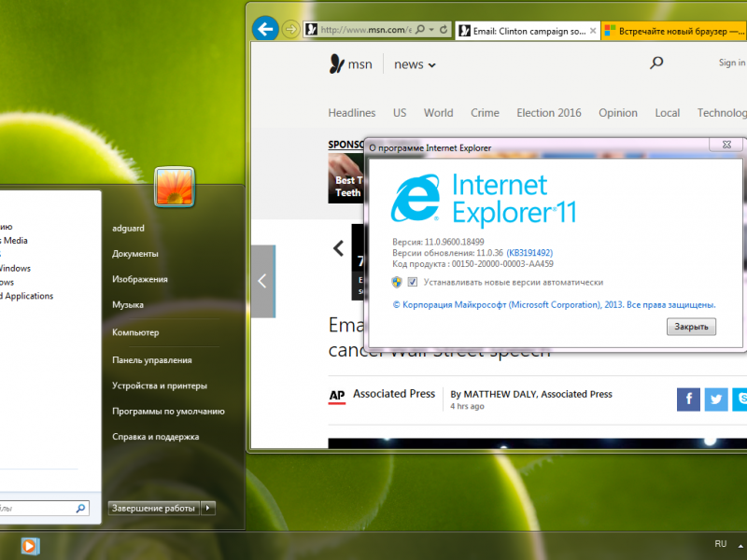Image resolution: width=747 pixels, height=560 pixels.
Task: Go back with the blue back arrow
Action: click(265, 30)
